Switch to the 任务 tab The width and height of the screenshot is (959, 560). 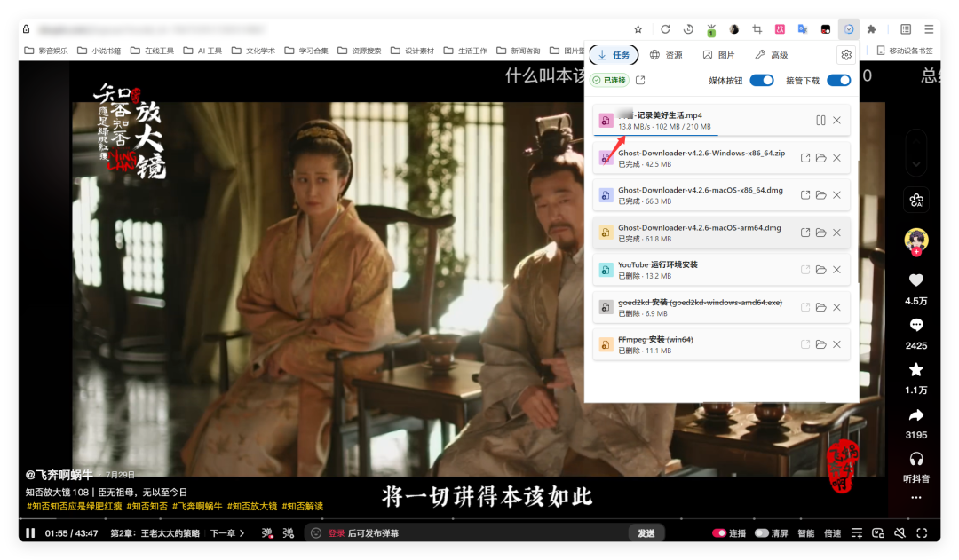coord(614,55)
